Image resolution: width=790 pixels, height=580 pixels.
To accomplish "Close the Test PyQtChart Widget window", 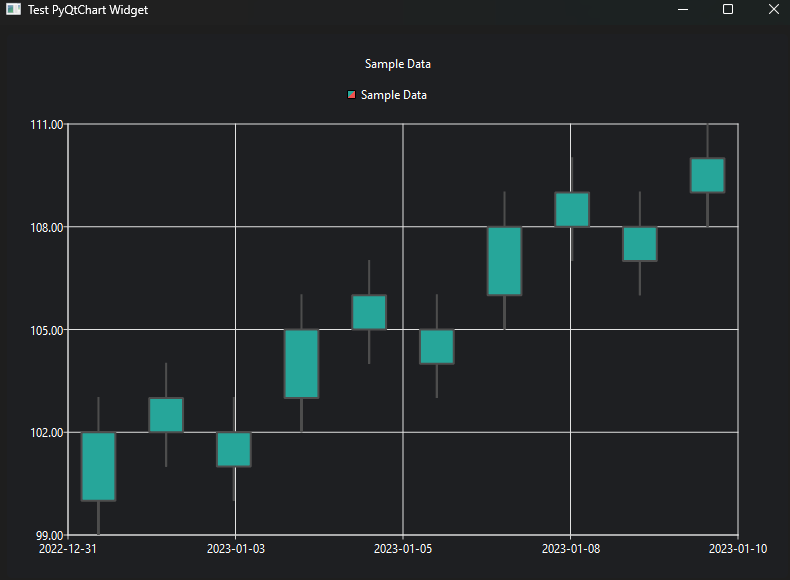I will tap(772, 9).
